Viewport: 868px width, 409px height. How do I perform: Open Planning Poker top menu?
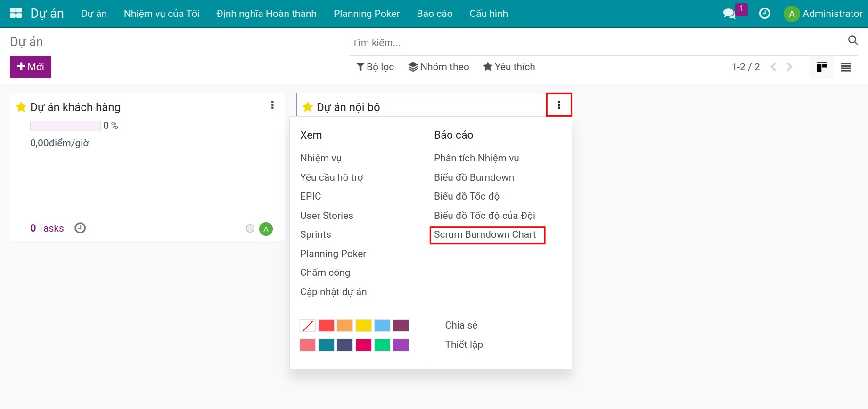click(x=367, y=14)
